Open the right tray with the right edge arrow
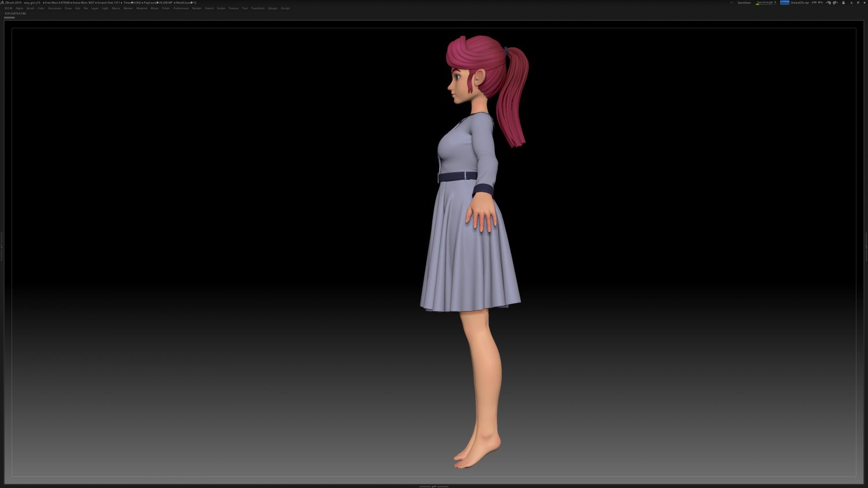This screenshot has width=868, height=488. (866, 246)
